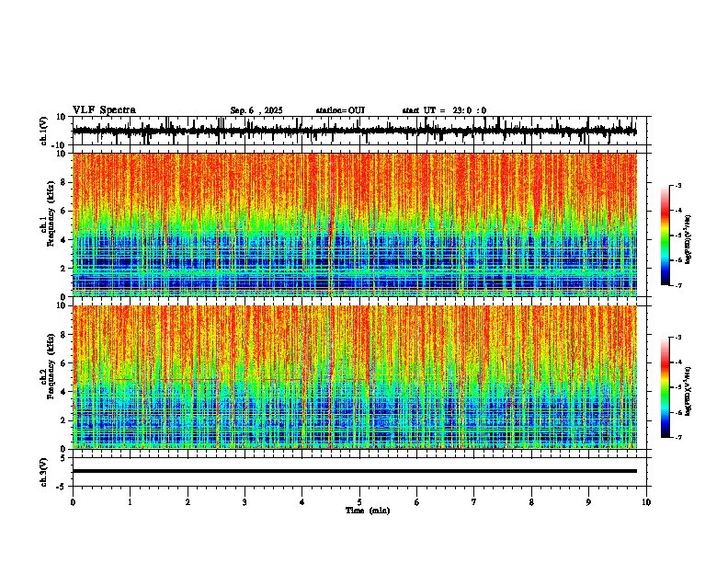Image resolution: width=728 pixels, height=563 pixels.
Task: Click the time axis tick label "5"
Action: pyautogui.click(x=359, y=502)
